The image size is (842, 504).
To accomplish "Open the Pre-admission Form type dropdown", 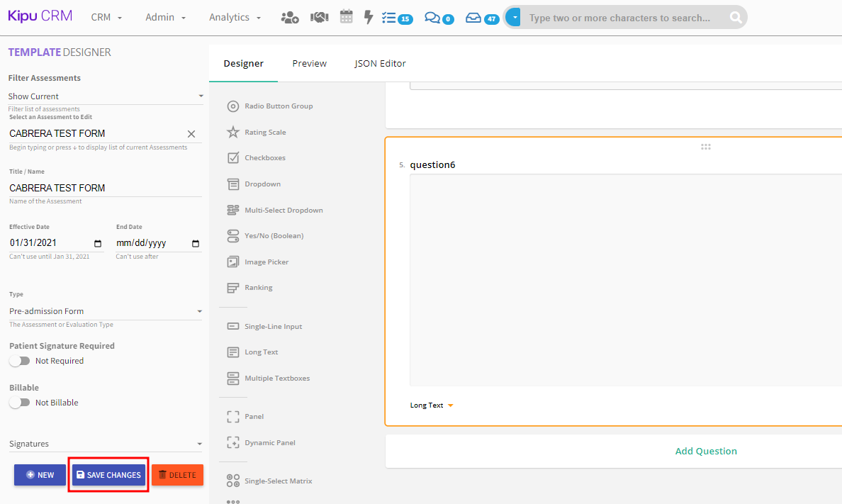I will tap(105, 311).
